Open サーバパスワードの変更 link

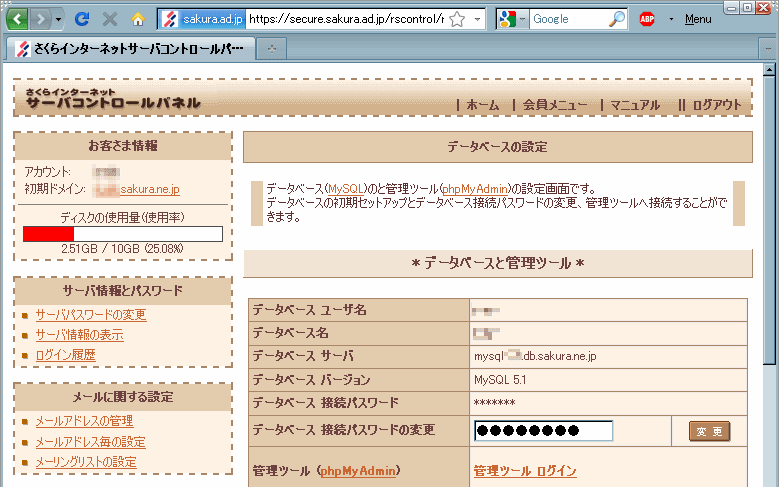coord(91,315)
